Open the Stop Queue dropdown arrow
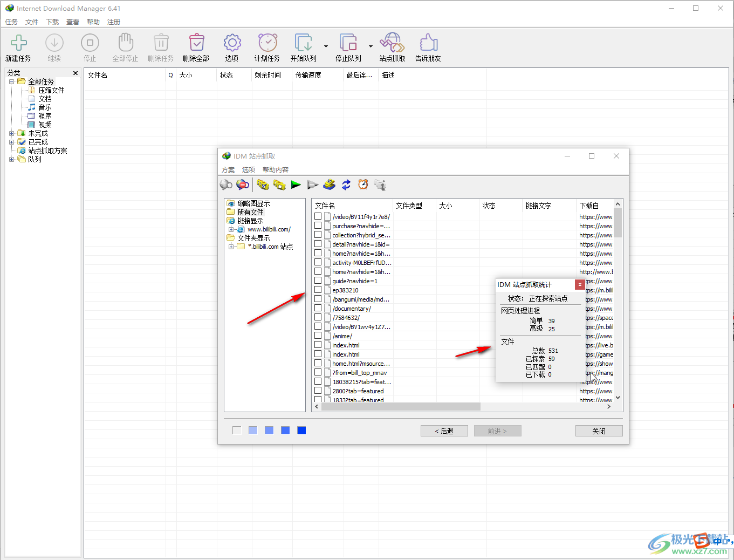Image resolution: width=734 pixels, height=560 pixels. click(371, 46)
